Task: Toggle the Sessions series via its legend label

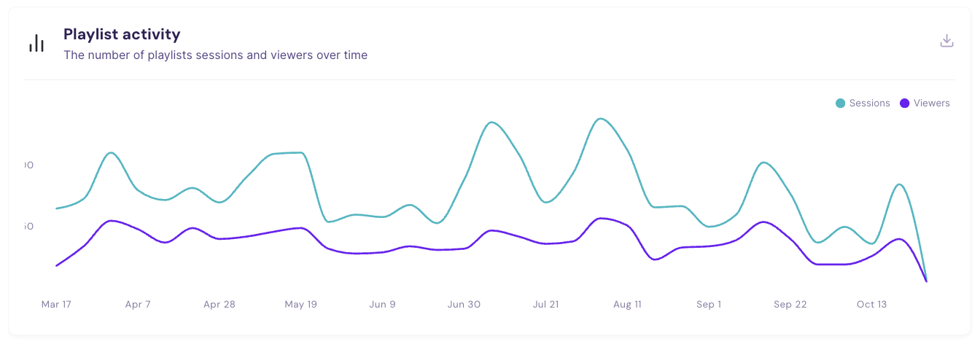Action: tap(870, 103)
